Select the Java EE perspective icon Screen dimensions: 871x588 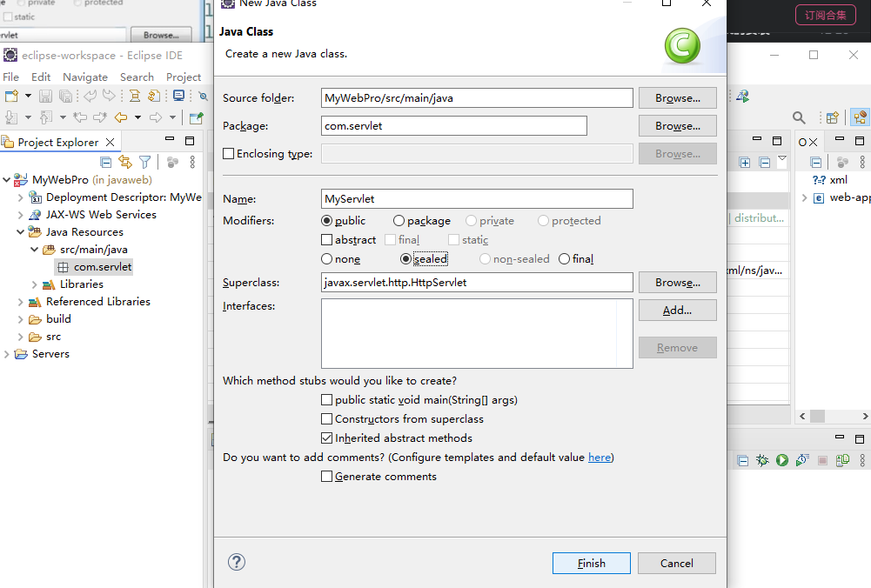860,117
